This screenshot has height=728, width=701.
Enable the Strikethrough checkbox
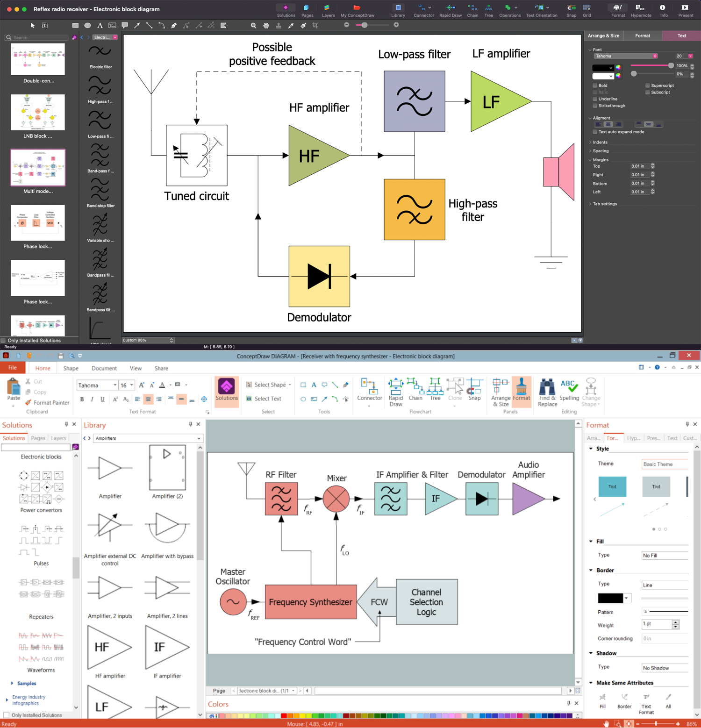point(595,106)
